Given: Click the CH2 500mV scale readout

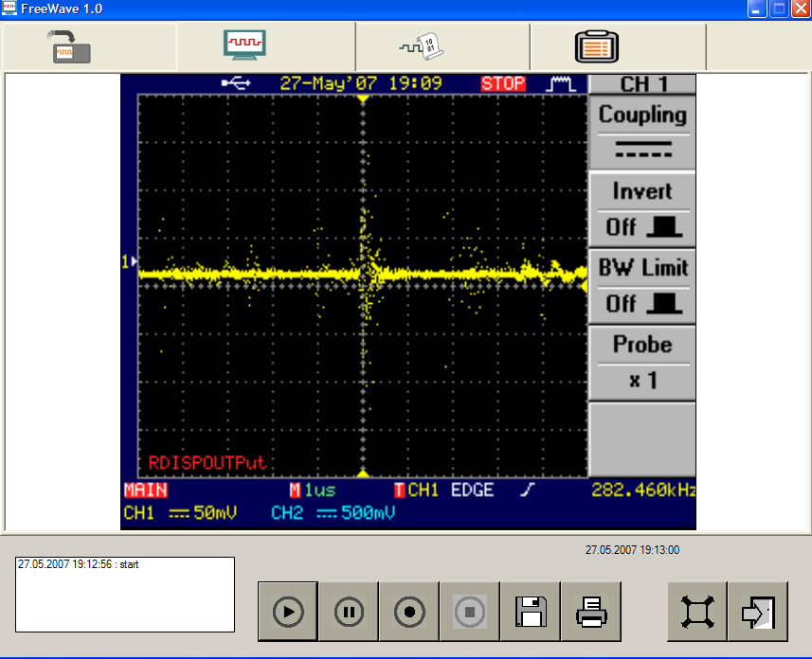Looking at the screenshot, I should tap(333, 513).
